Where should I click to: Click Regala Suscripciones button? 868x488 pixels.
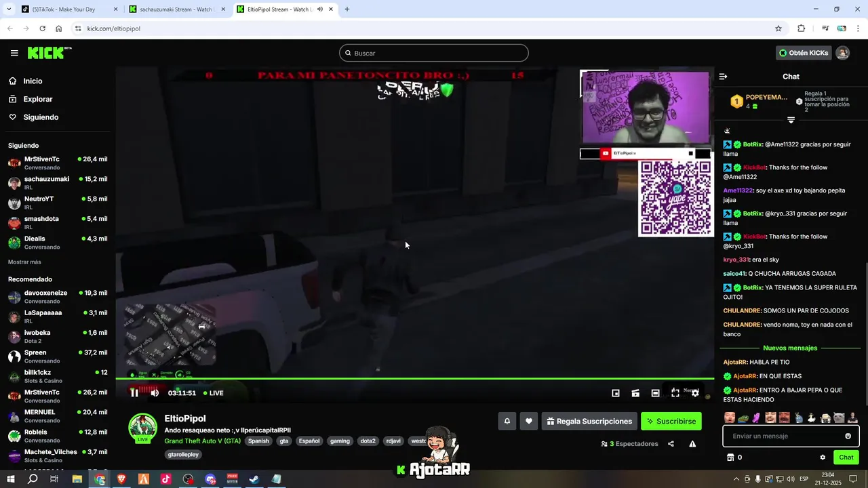pos(589,422)
